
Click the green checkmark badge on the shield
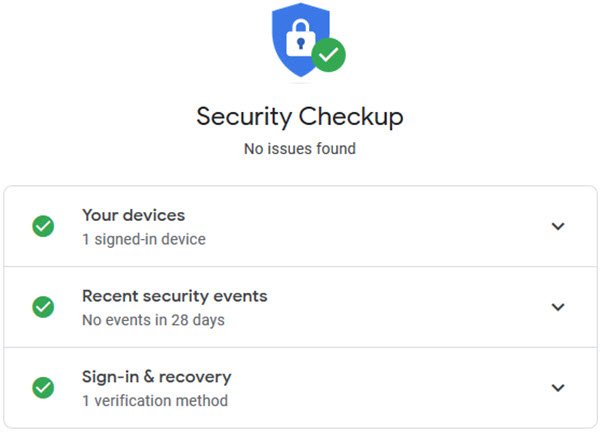328,54
